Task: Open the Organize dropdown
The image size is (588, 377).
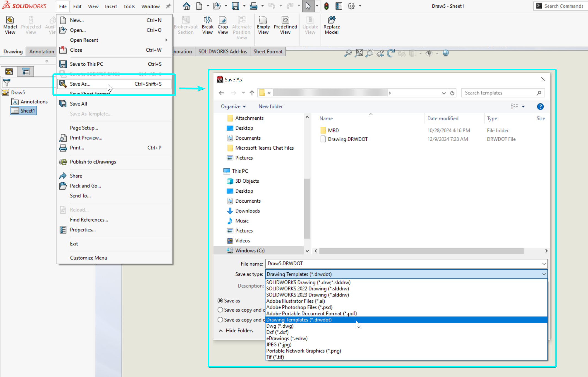Action: (x=233, y=107)
